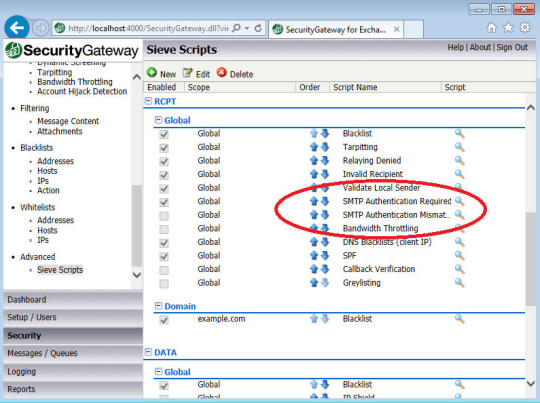
Task: Open the Setup / Users section
Action: click(x=73, y=317)
